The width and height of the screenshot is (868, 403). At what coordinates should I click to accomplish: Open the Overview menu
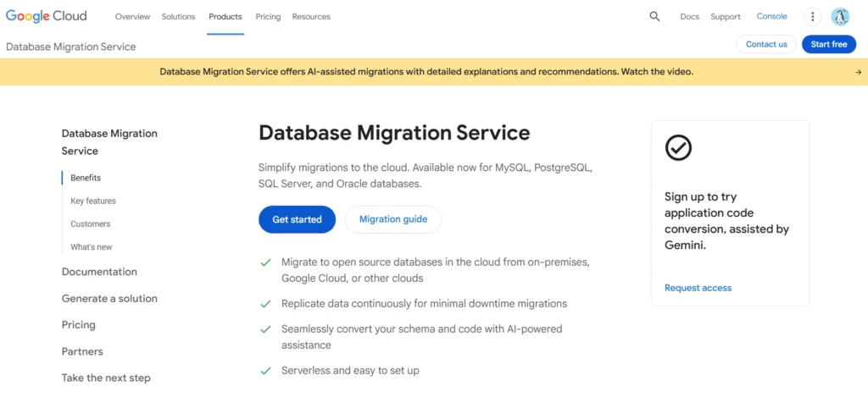pyautogui.click(x=132, y=17)
